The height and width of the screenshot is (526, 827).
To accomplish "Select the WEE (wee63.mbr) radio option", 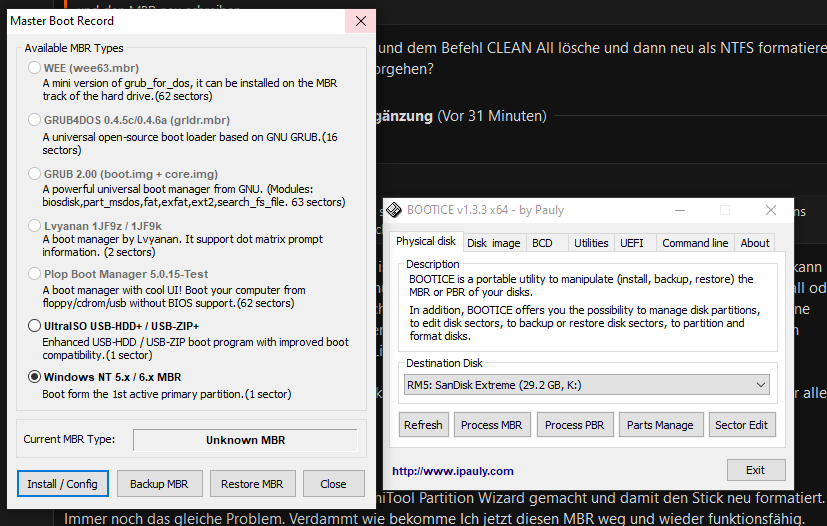I will pyautogui.click(x=34, y=68).
